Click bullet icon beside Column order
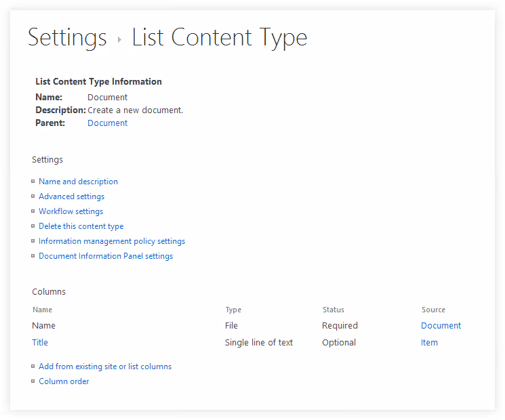The image size is (505, 420). pyautogui.click(x=33, y=381)
